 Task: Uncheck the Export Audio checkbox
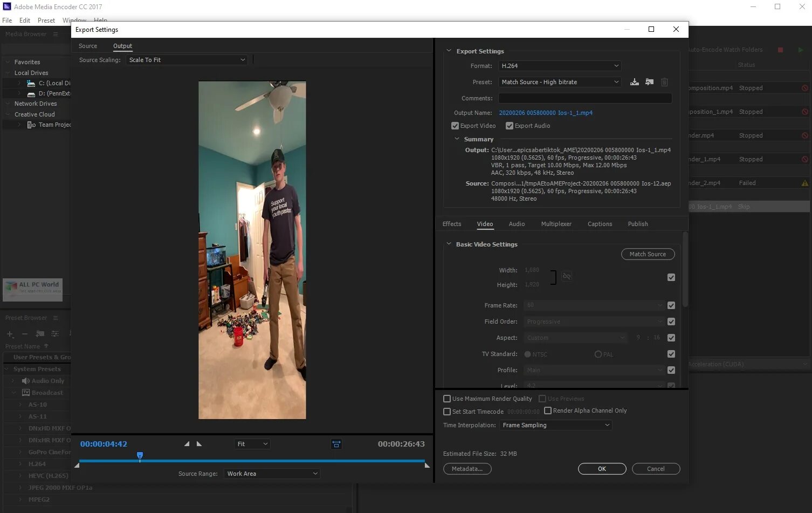coord(509,126)
